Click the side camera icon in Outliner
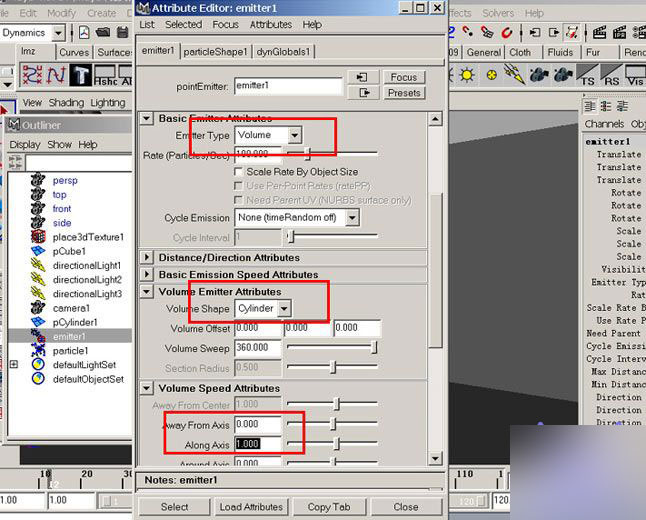646x520 pixels. click(38, 223)
